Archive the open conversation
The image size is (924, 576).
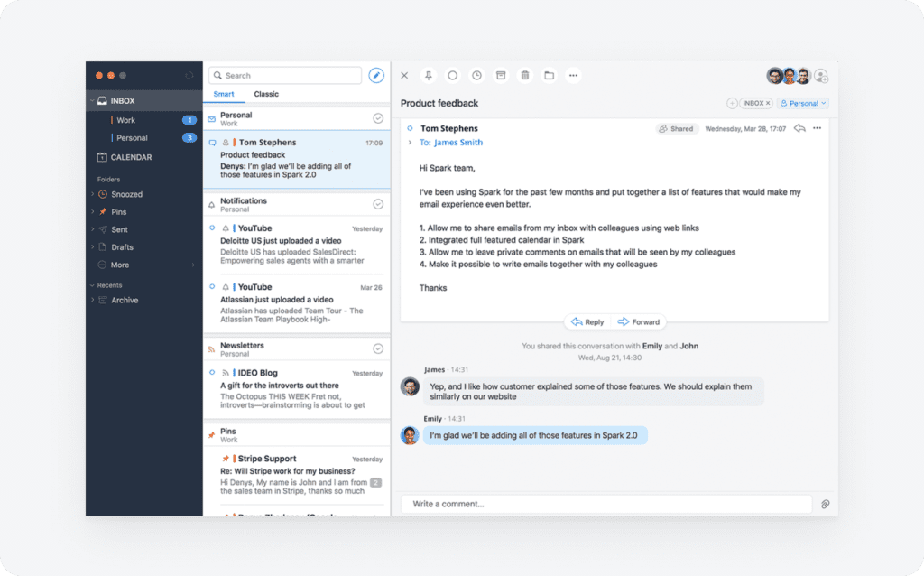(x=501, y=75)
